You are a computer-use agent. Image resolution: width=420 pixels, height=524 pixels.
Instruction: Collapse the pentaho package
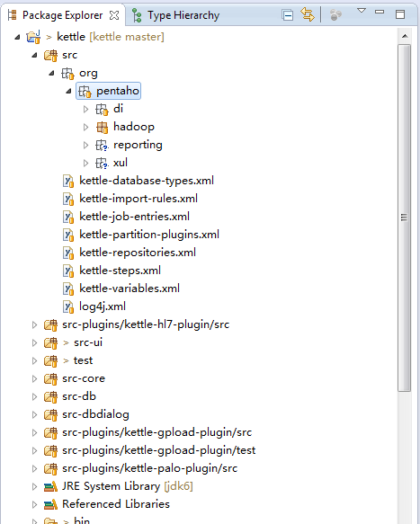pyautogui.click(x=68, y=91)
